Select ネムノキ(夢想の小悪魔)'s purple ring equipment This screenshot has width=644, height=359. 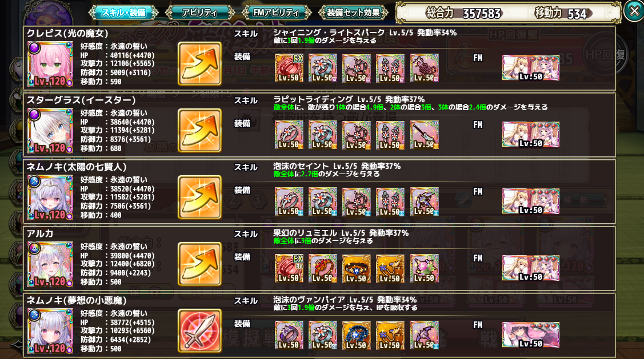(289, 335)
